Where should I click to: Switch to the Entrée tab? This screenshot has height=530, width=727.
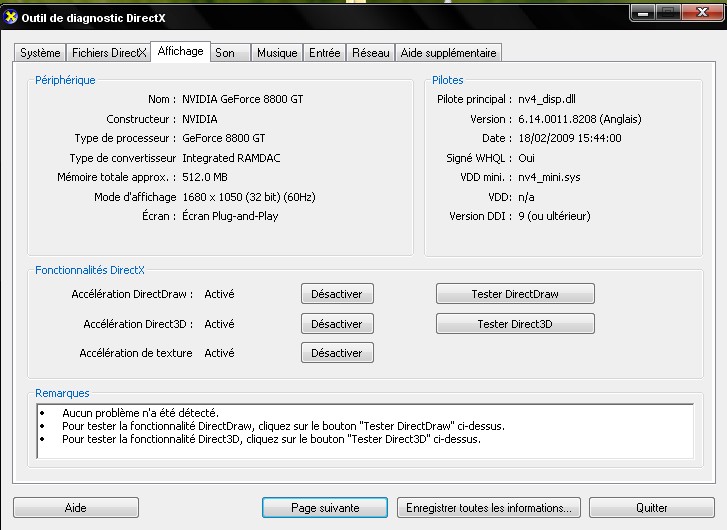coord(325,53)
